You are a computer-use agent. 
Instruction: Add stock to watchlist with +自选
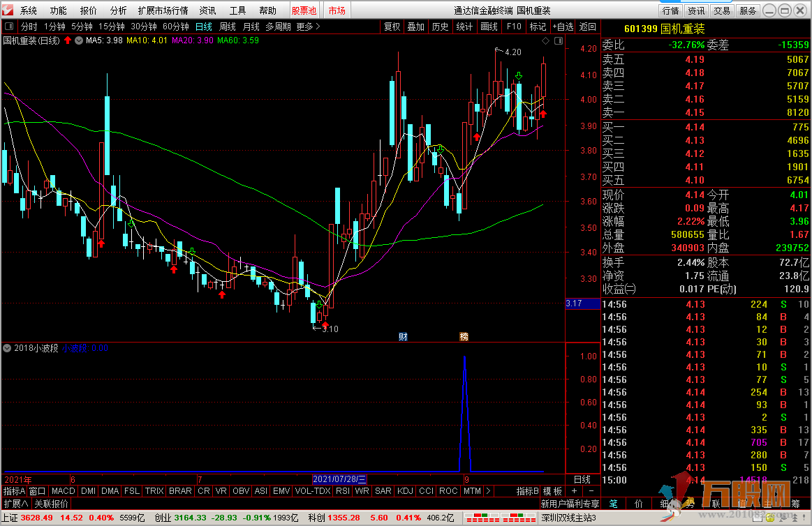click(563, 27)
